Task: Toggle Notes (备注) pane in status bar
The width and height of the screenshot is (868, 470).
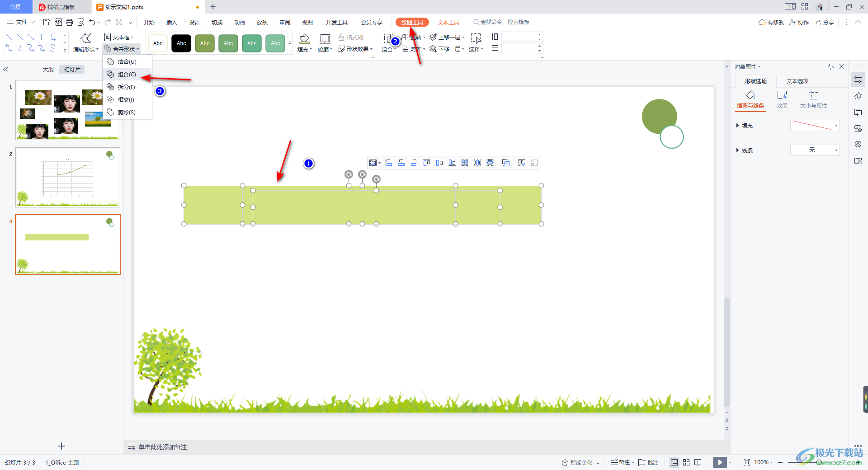Action: (x=621, y=462)
